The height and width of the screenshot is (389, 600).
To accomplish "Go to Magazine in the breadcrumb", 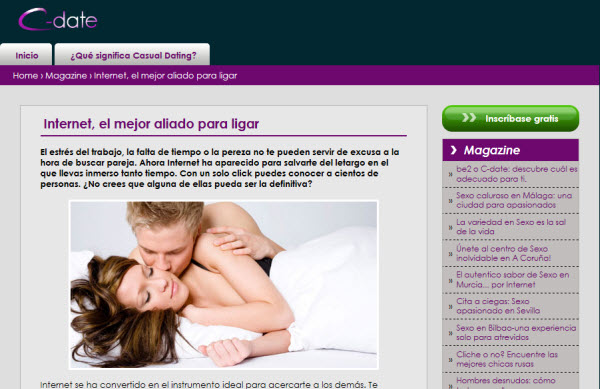I will point(66,76).
